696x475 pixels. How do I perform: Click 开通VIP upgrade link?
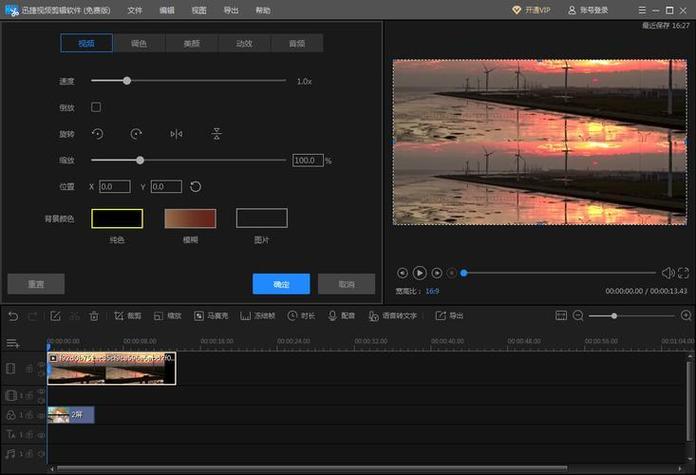click(x=531, y=10)
